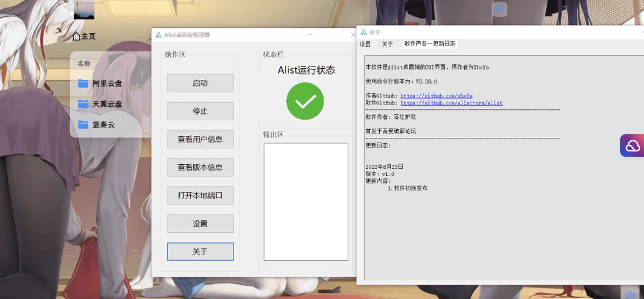Open the 天翼云盘 folder icon
This screenshot has width=644, height=299.
click(83, 104)
